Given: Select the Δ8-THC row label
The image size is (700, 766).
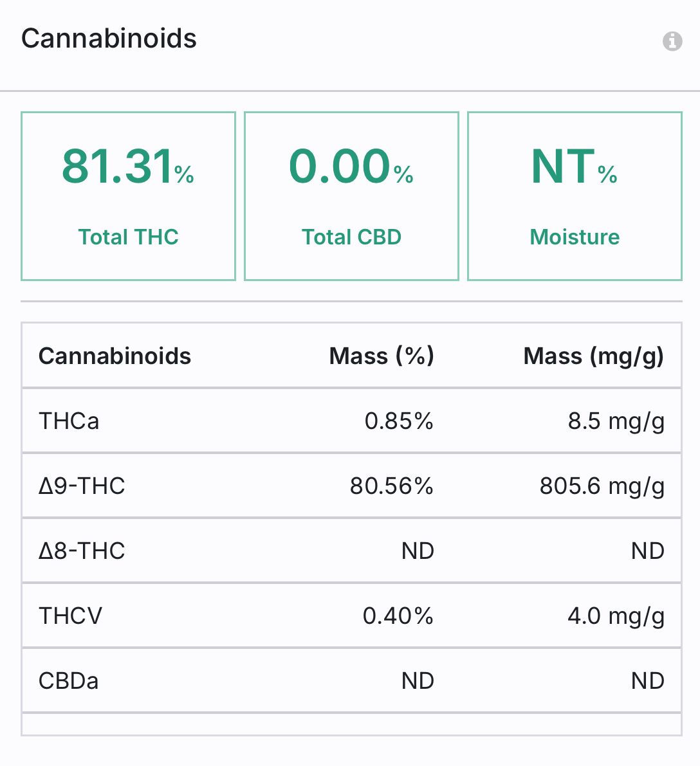Looking at the screenshot, I should click(82, 551).
